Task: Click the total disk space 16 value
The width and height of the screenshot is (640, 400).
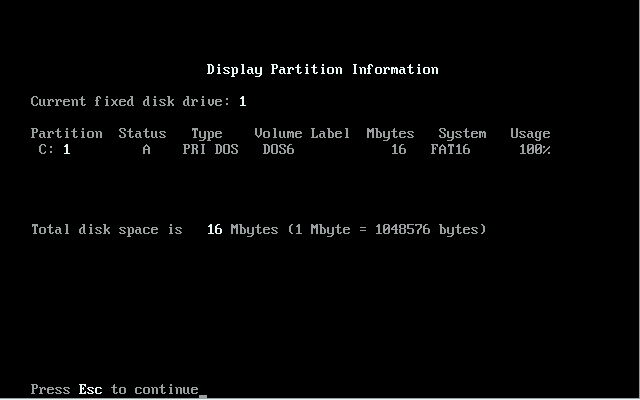Action: [x=214, y=230]
